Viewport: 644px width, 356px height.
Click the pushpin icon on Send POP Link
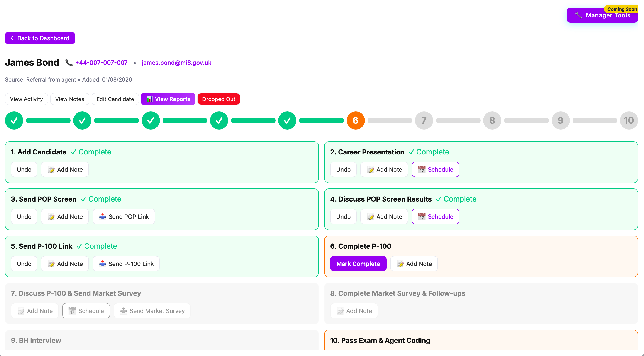[x=103, y=216]
